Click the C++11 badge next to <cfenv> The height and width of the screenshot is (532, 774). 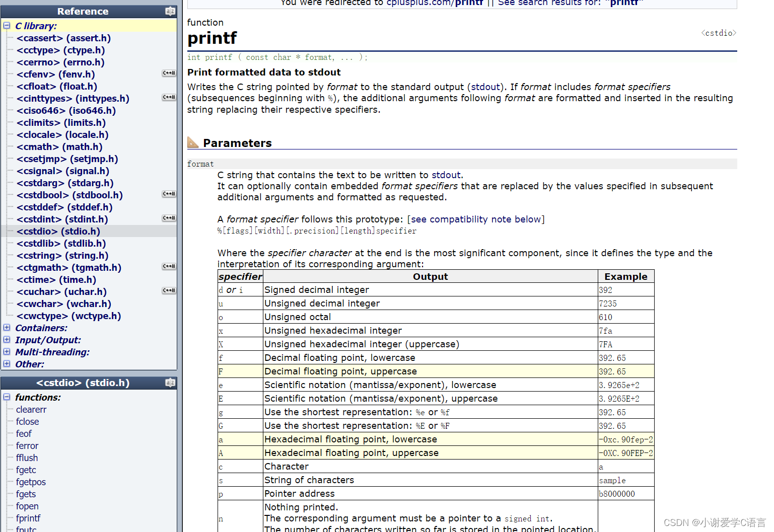click(169, 73)
